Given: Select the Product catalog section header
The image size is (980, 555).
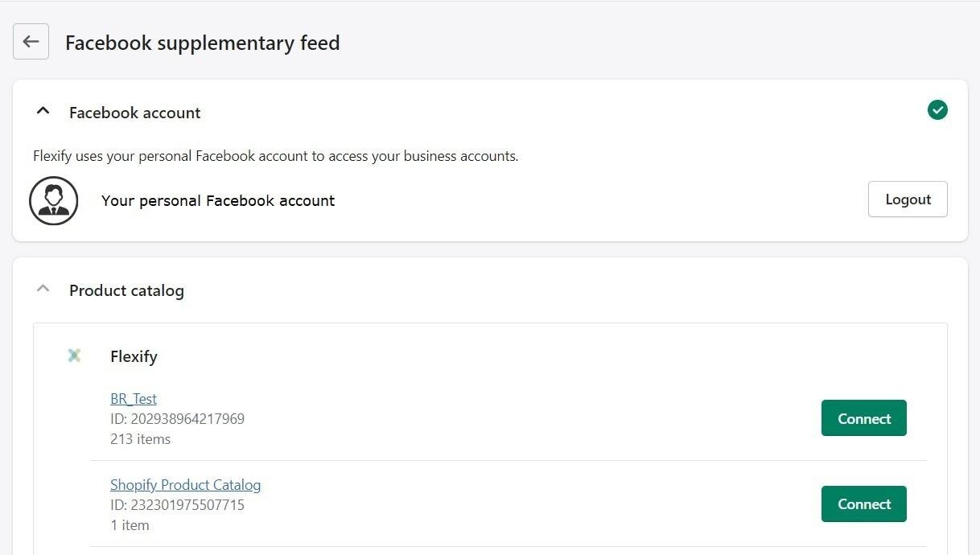Looking at the screenshot, I should (x=126, y=290).
